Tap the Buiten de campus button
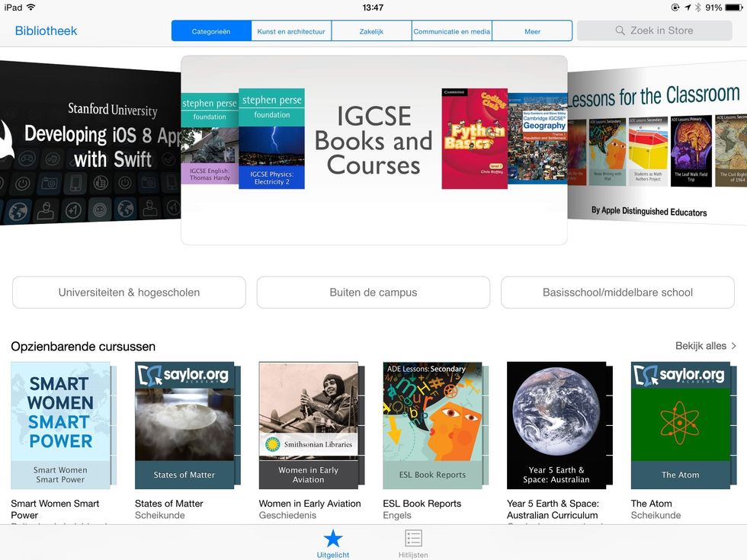Viewport: 747px width, 560px height. coord(373,292)
